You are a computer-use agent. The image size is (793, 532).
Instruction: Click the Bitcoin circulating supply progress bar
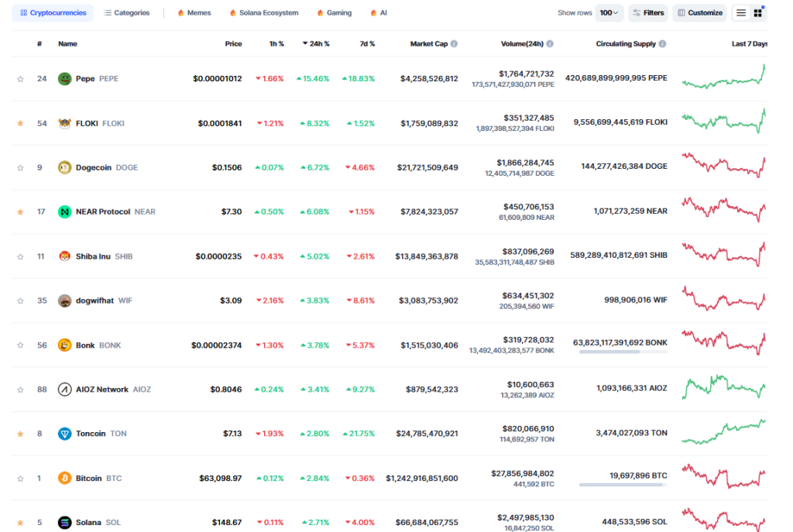point(623,485)
